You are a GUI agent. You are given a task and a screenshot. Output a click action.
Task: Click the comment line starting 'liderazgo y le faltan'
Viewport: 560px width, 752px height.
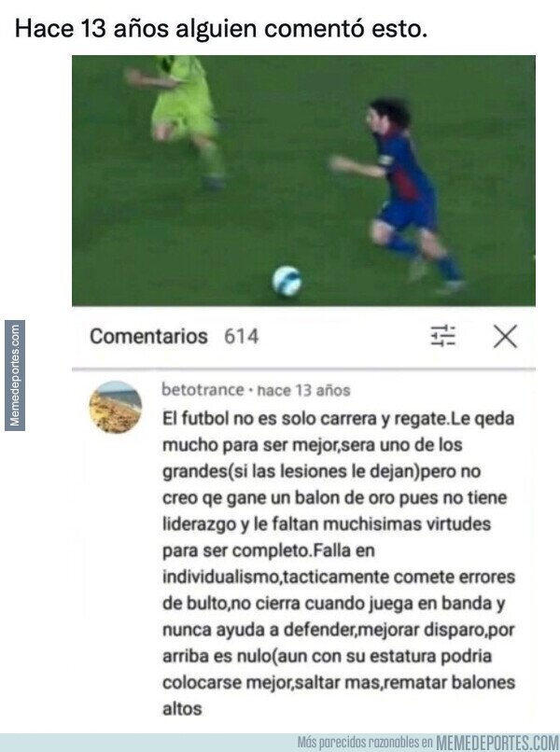tap(327, 523)
